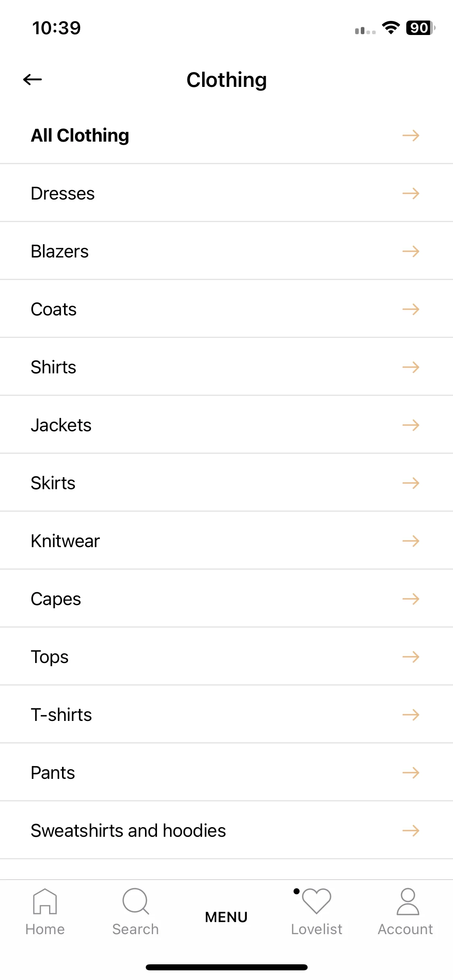Tap the back arrow icon
453x980 pixels.
pyautogui.click(x=33, y=80)
